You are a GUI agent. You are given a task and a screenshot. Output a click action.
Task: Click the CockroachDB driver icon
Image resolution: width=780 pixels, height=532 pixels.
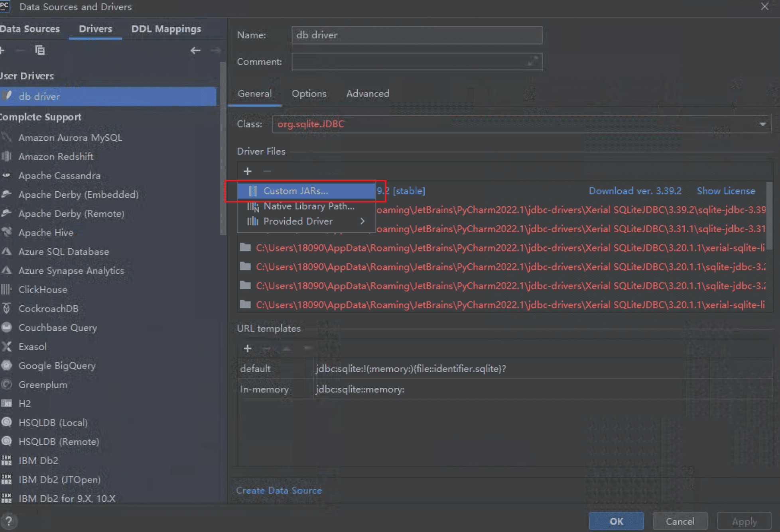pyautogui.click(x=6, y=308)
